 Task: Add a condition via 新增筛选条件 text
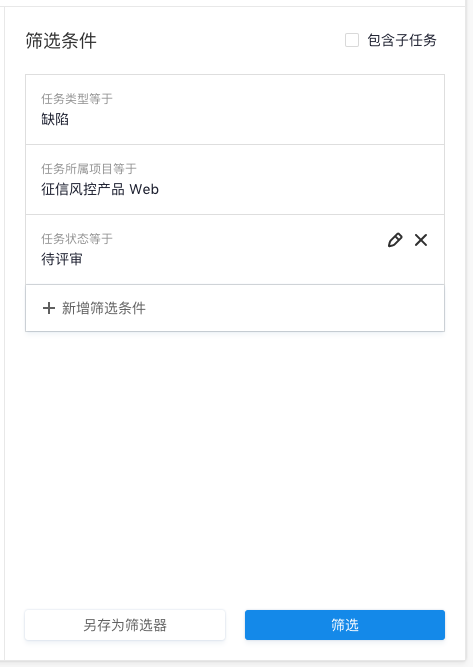pos(104,308)
